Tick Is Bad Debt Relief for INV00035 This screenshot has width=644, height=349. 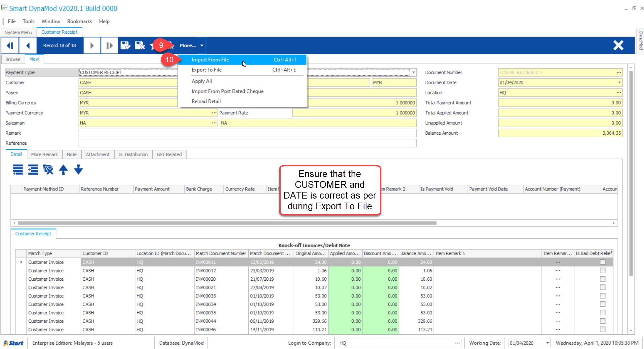tap(603, 313)
